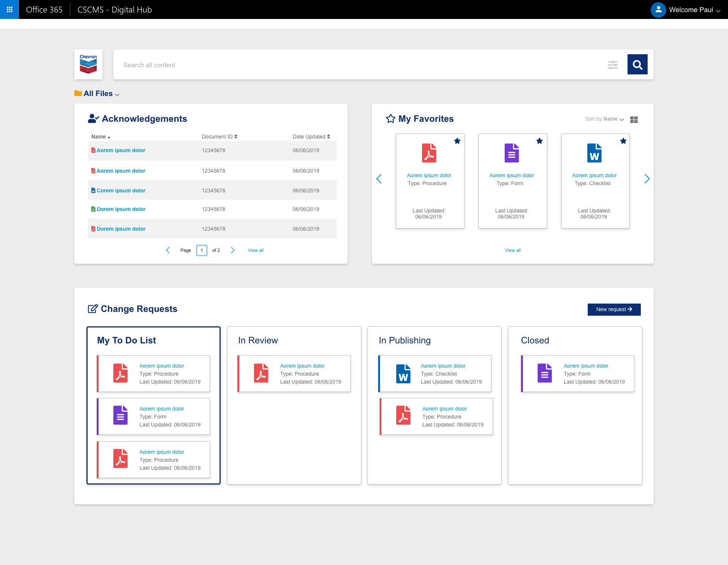The width and height of the screenshot is (728, 565).
Task: Sort table by Document ID column
Action: point(219,137)
